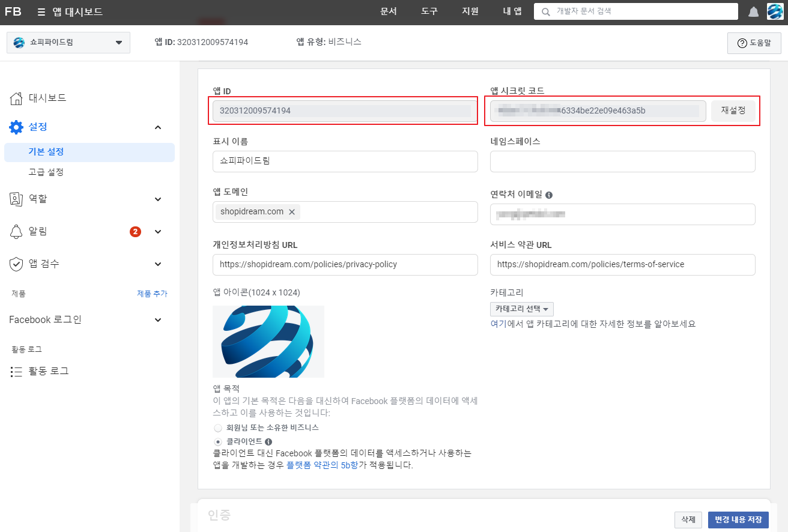Image resolution: width=788 pixels, height=532 pixels.
Task: Click the info icon next to 클라이언트
Action: 268,441
